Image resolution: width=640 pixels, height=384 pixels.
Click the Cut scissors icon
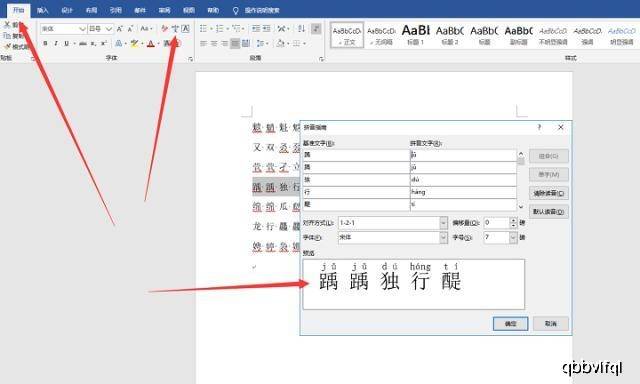click(x=7, y=24)
